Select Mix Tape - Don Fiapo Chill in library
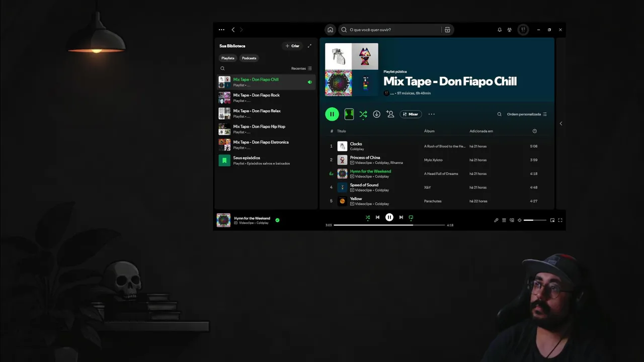The width and height of the screenshot is (644, 362). (266, 82)
